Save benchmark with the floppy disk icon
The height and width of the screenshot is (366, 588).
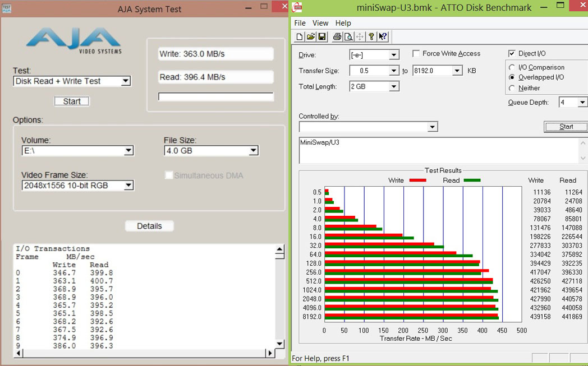(321, 36)
